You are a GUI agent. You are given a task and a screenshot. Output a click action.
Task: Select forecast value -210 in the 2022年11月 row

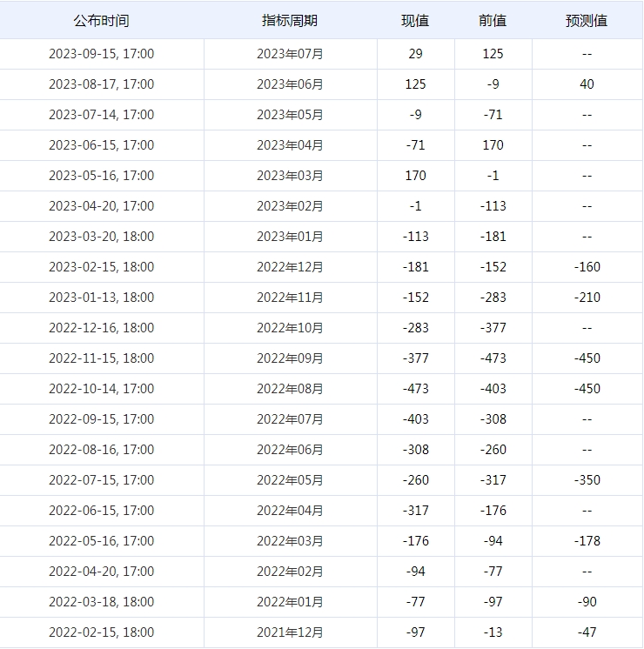point(587,298)
